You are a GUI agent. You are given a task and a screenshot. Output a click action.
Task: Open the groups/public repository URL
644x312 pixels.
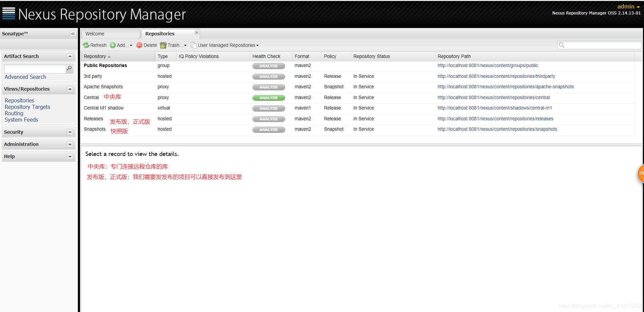(488, 66)
